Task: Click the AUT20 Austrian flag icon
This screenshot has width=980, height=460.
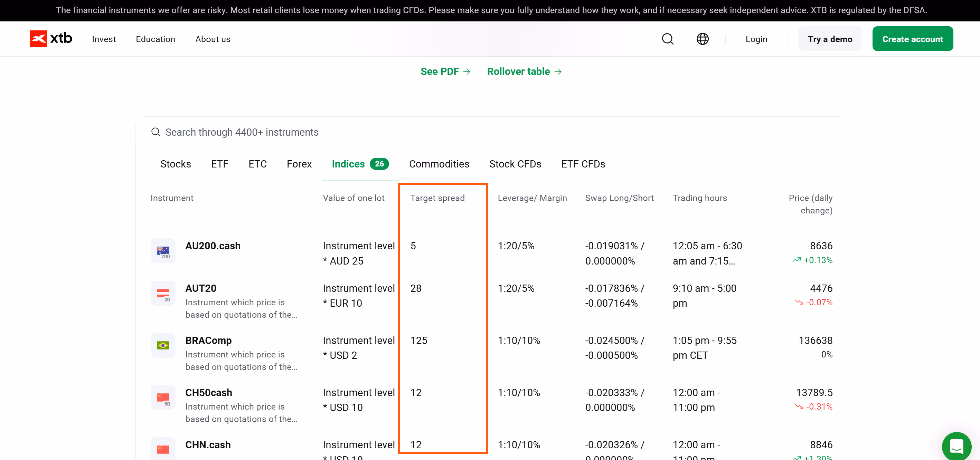Action: tap(163, 294)
